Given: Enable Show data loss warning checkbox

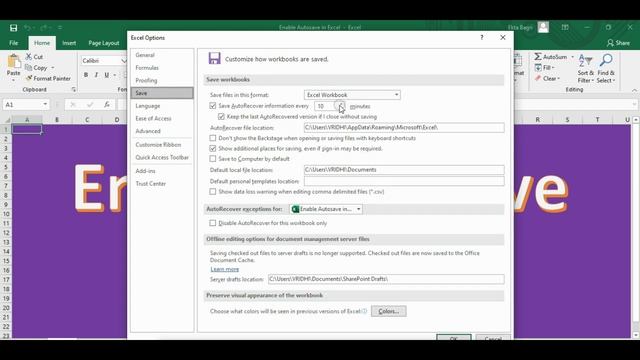Looking at the screenshot, I should (213, 191).
